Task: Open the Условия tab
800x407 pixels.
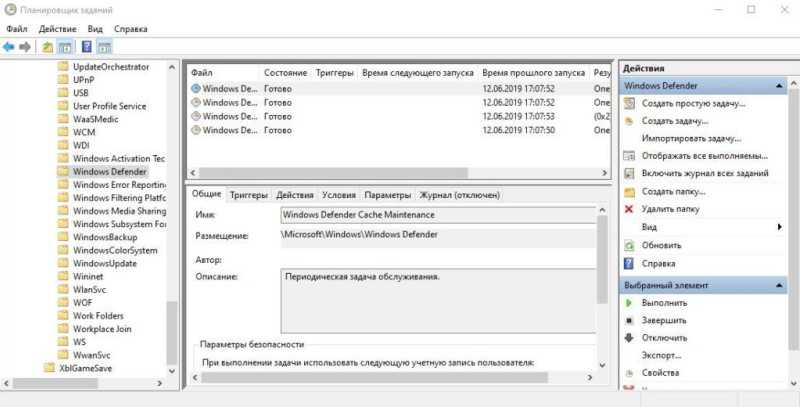Action: (339, 195)
